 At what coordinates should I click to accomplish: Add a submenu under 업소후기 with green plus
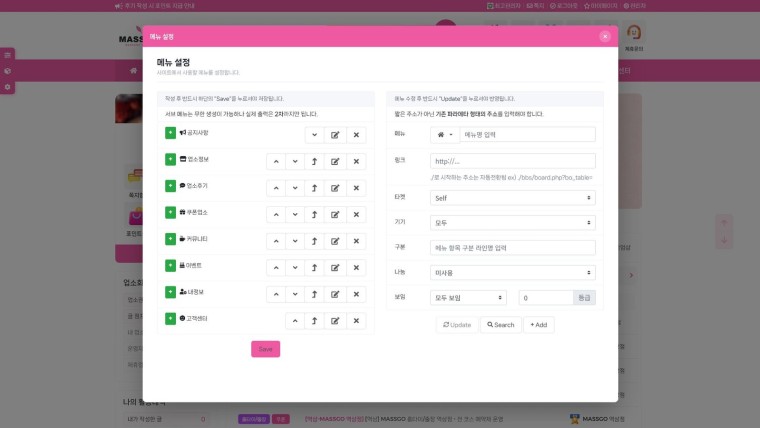[x=170, y=186]
